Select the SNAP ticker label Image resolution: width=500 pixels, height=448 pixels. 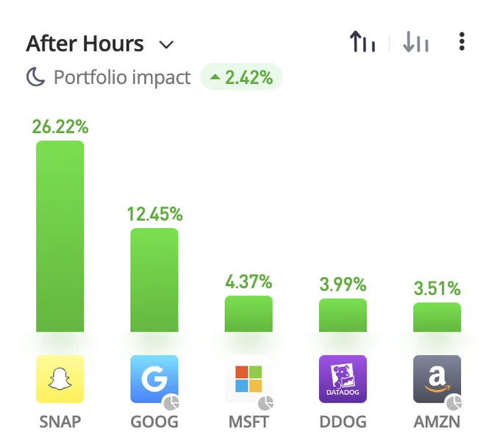60,422
